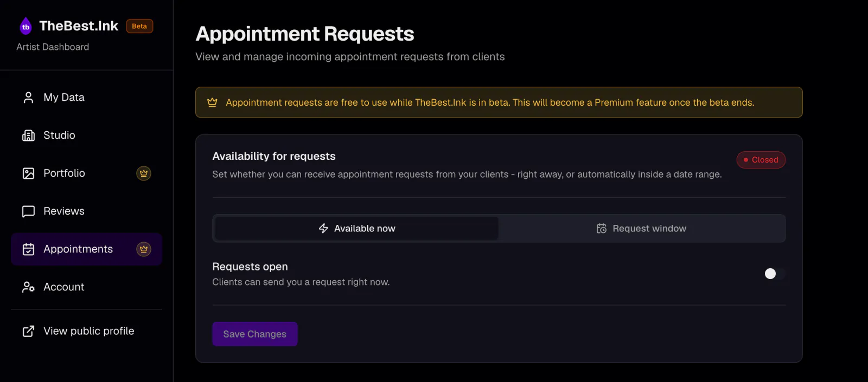Screen dimensions: 868x382
Task: Open the Account page
Action: coord(87,287)
